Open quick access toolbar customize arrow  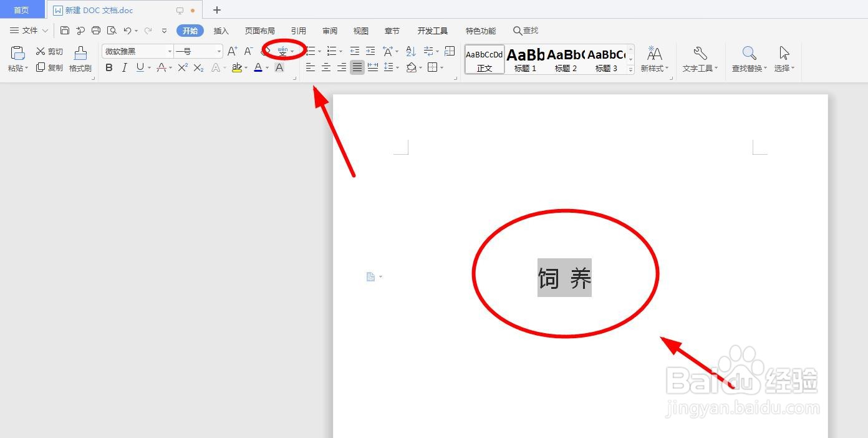[x=164, y=31]
